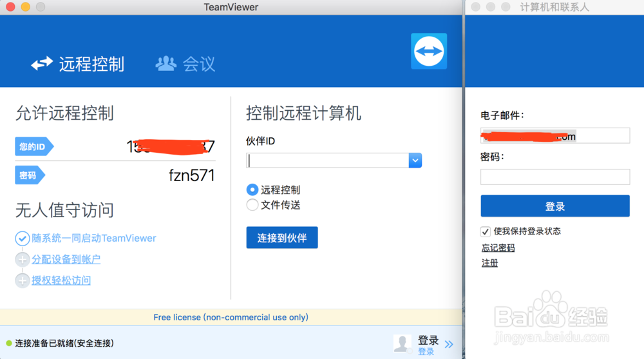Screen dimensions: 644x359
Task: Click the password value fzn571
Action: point(191,175)
